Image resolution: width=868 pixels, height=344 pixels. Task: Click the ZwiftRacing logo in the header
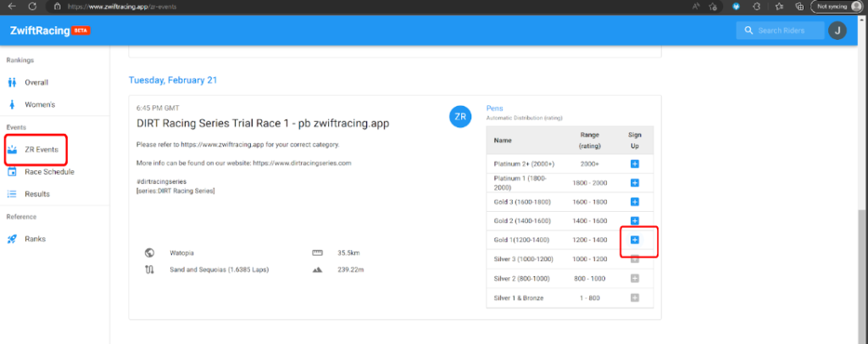(40, 31)
